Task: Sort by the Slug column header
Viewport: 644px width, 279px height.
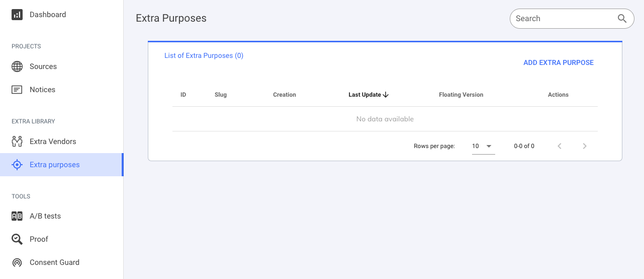Action: coord(220,95)
